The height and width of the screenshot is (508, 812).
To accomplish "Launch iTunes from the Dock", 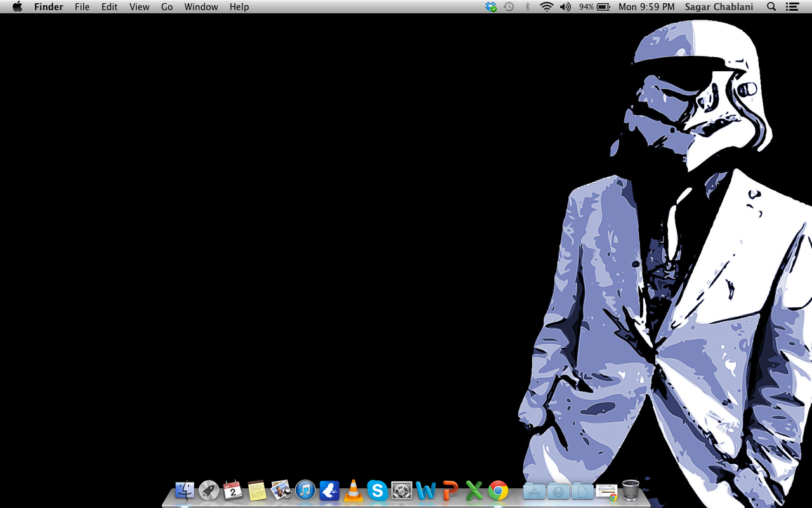I will [305, 490].
